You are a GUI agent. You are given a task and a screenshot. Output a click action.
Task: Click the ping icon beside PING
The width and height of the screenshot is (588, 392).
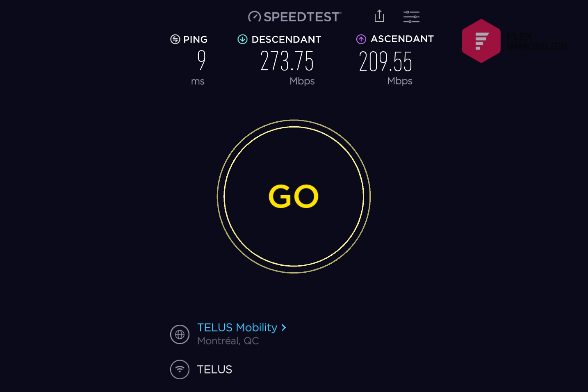[175, 39]
